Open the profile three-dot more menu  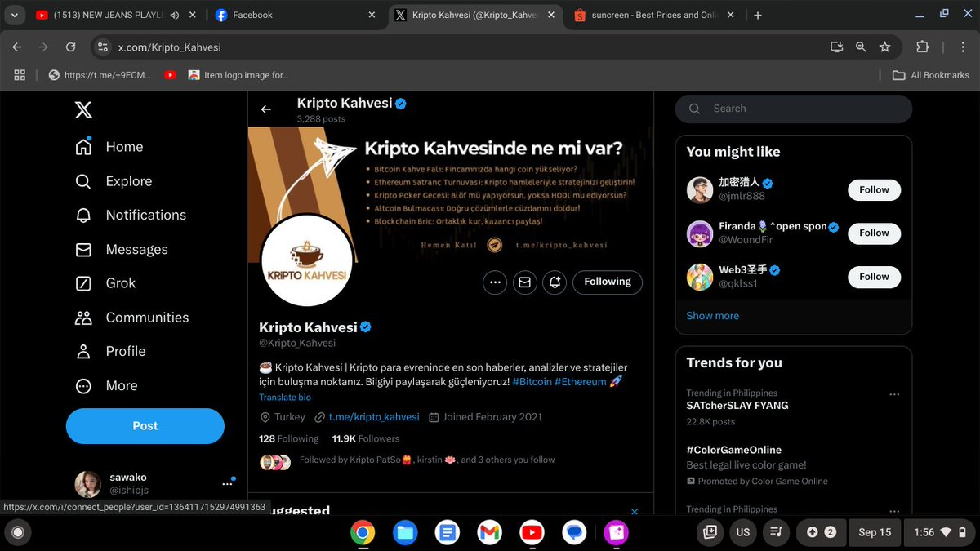click(x=494, y=282)
